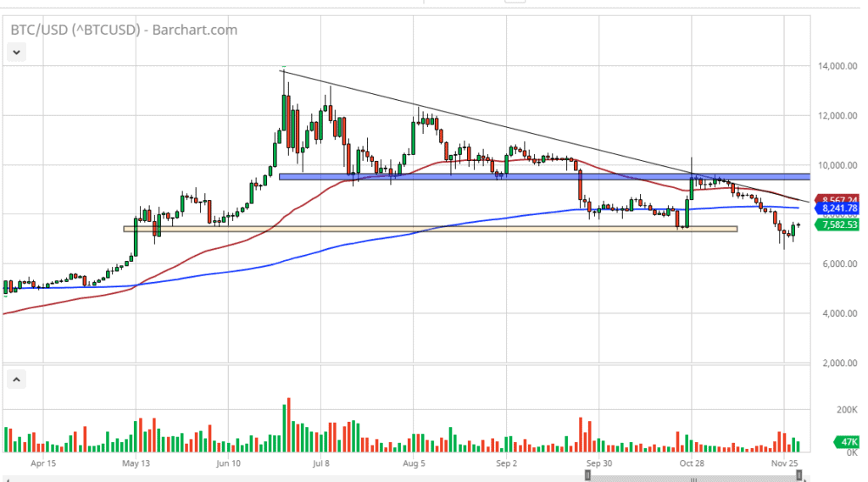Viewport: 868px width, 482px height.
Task: Click the Nov 25 date label
Action: tap(785, 463)
